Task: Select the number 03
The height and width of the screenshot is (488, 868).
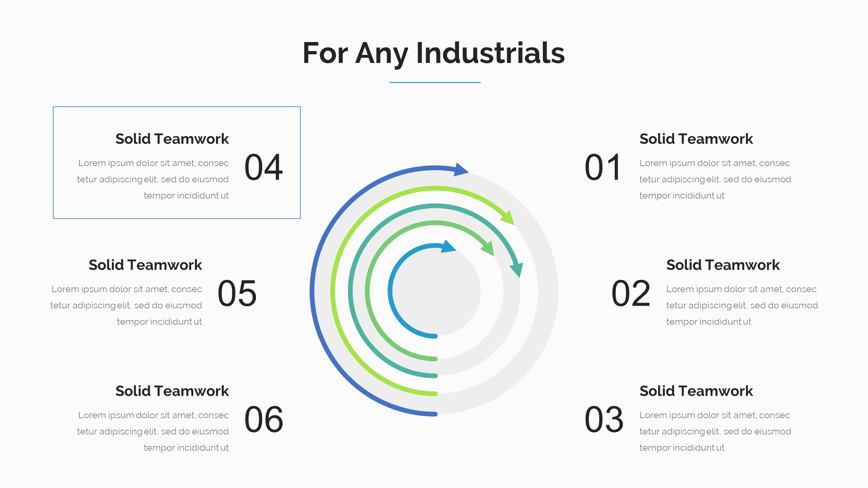Action: point(604,420)
